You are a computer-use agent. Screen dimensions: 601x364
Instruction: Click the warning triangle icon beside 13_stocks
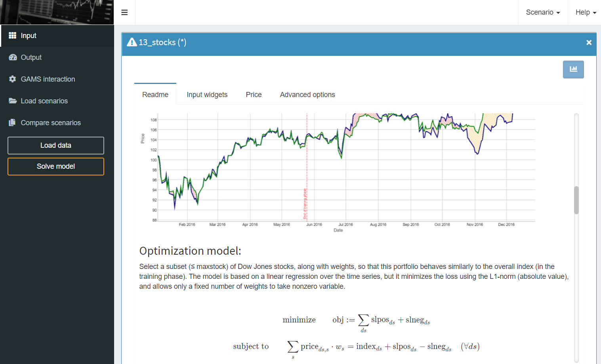(x=132, y=42)
